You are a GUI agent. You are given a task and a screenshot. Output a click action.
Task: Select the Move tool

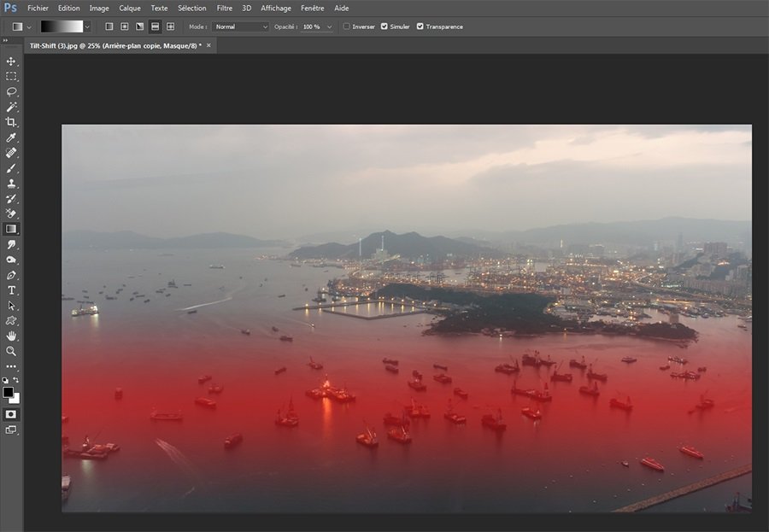click(11, 61)
